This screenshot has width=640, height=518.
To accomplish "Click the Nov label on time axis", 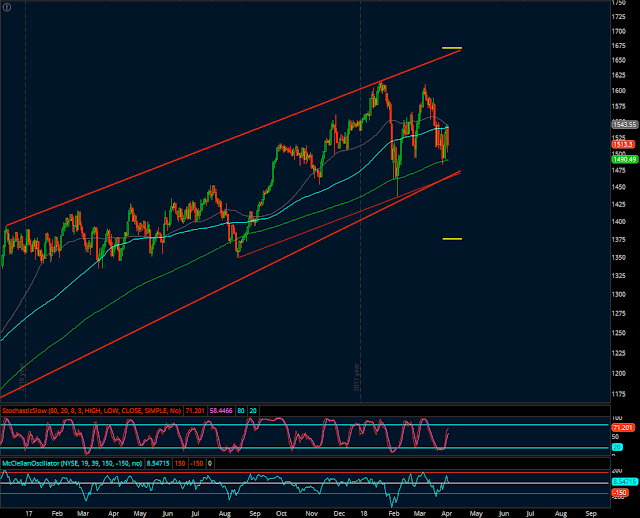I will pyautogui.click(x=312, y=514).
